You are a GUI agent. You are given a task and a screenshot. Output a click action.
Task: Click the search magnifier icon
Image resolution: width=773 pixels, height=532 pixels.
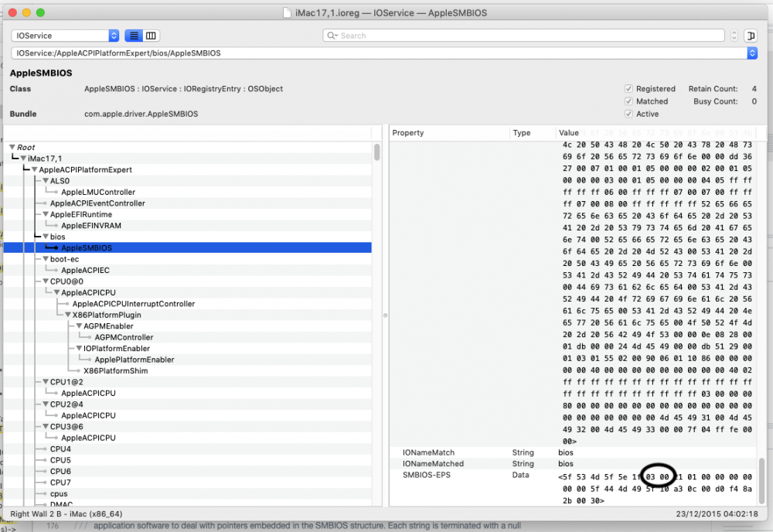[332, 36]
